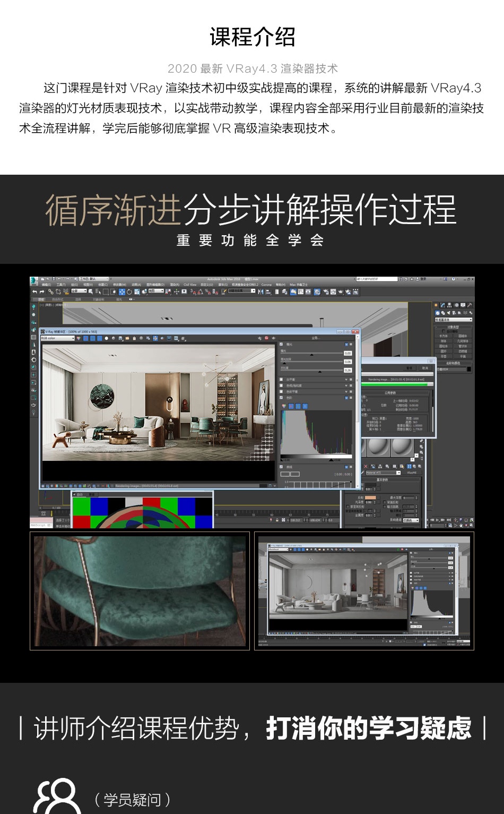504x814 pixels.
Task: Click the undo arrow in main toolbar
Action: tap(35, 292)
